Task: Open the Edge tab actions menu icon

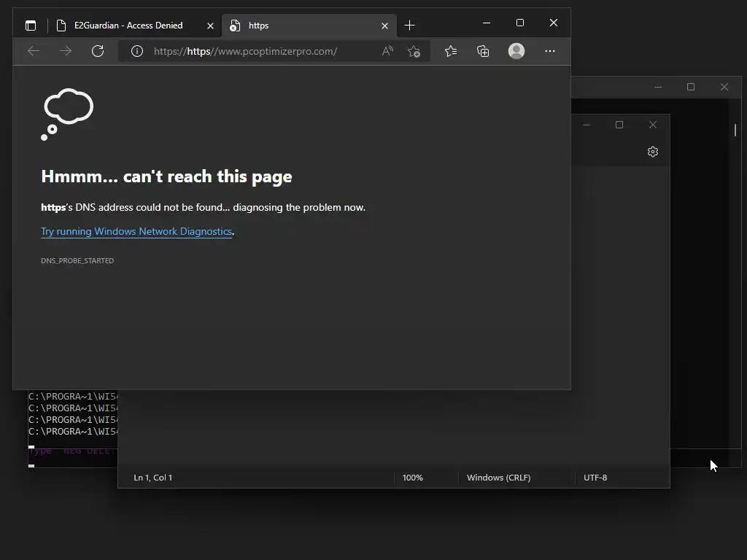Action: (31, 26)
